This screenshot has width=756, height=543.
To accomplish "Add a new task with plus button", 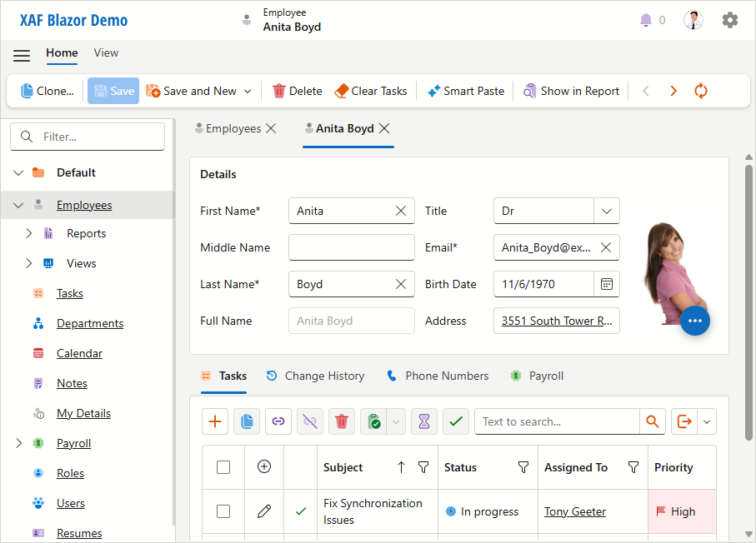I will 215,421.
